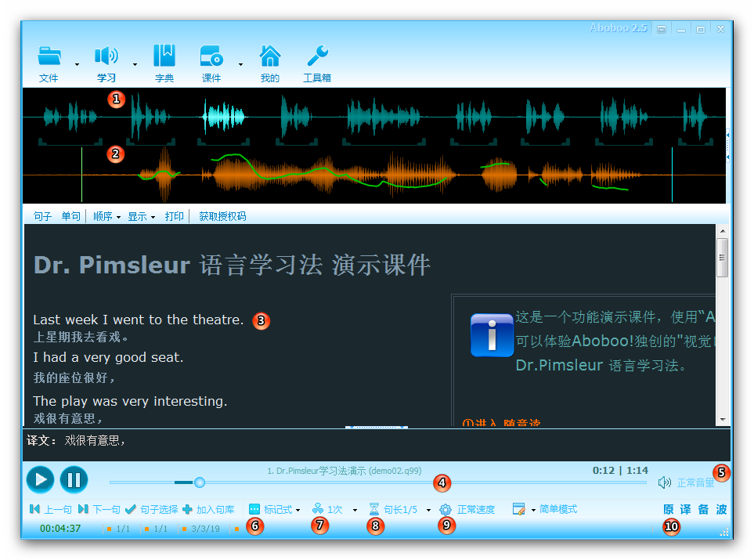754x560 pixels.
Task: Click the 学习 (Learn) speaker icon
Action: coord(106,55)
